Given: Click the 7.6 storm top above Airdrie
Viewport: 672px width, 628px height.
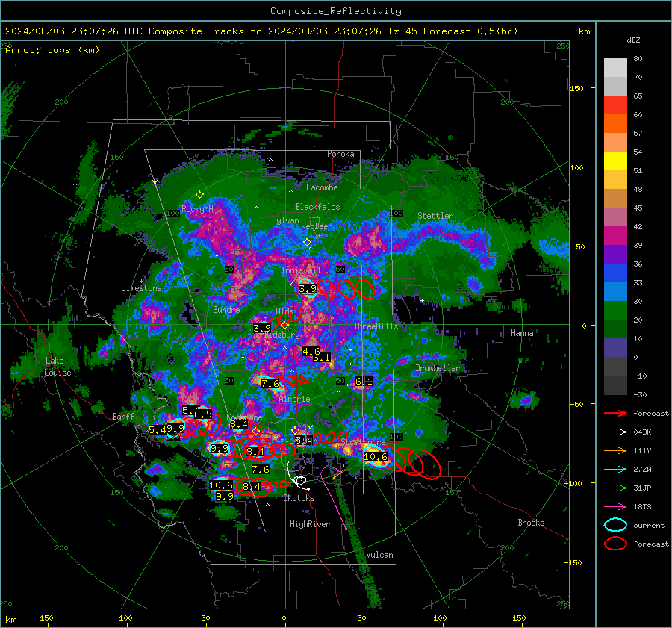Looking at the screenshot, I should pyautogui.click(x=270, y=384).
